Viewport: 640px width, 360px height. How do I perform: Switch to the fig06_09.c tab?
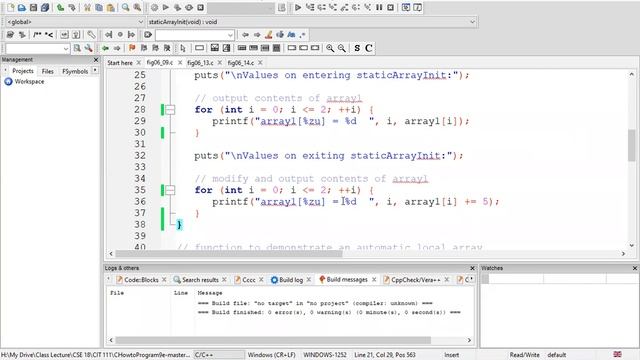pos(160,62)
